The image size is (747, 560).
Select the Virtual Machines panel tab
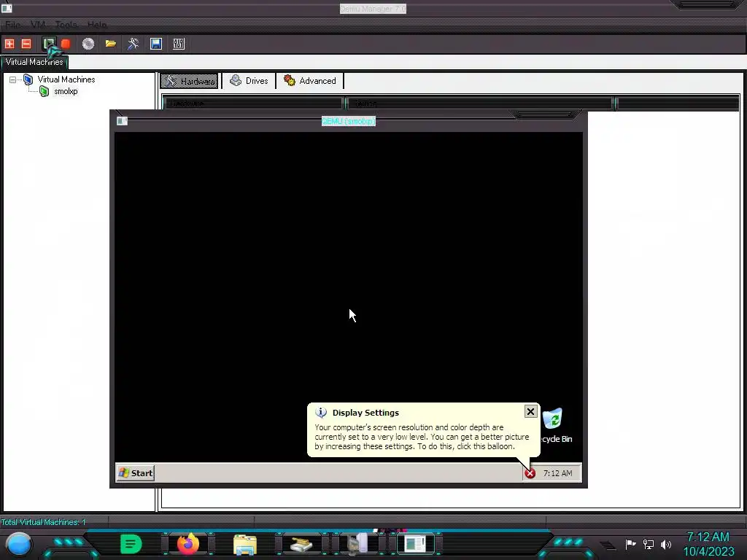(34, 62)
